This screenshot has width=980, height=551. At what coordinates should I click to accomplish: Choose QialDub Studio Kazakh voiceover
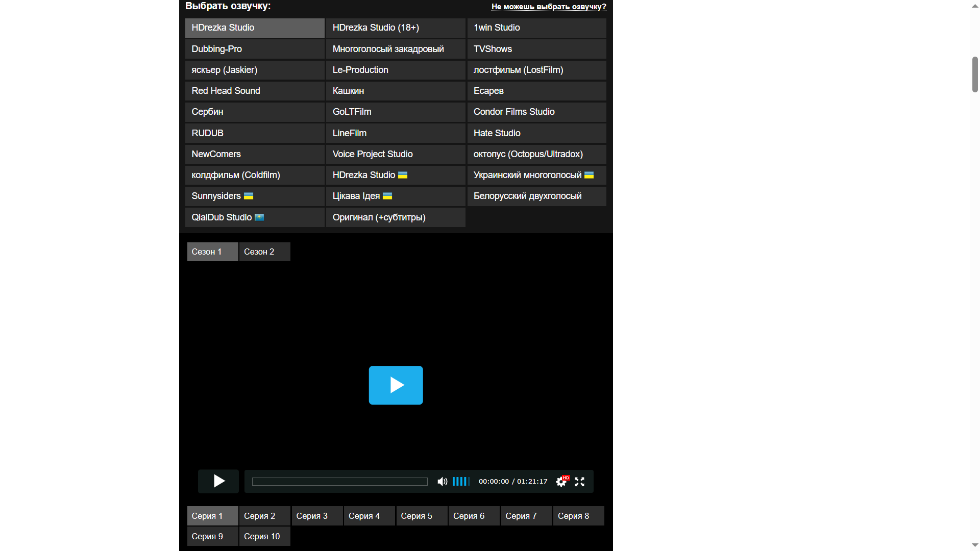[x=255, y=217]
